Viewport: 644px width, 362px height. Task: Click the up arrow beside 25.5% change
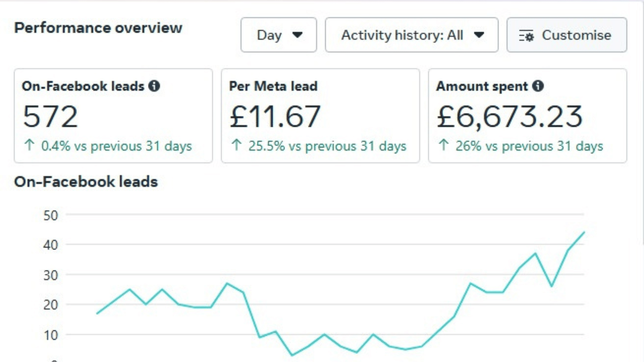pos(236,145)
